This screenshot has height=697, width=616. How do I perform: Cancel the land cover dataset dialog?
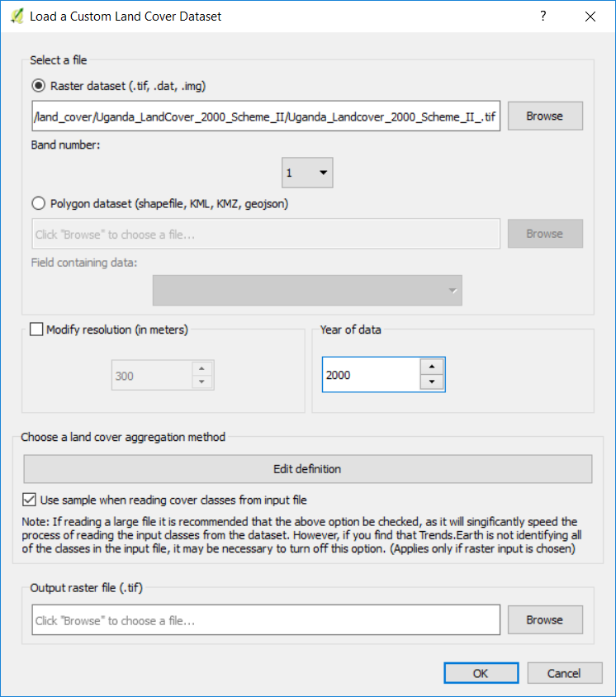(x=564, y=673)
